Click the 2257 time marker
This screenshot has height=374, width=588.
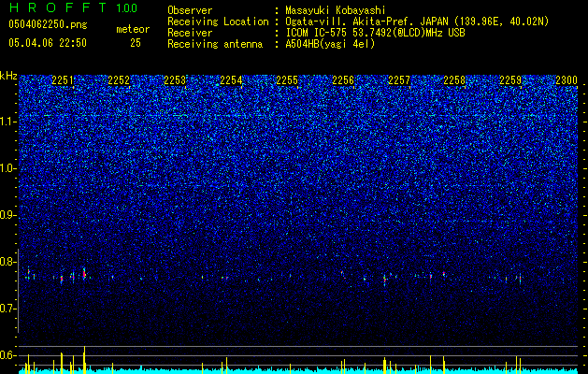pos(399,79)
